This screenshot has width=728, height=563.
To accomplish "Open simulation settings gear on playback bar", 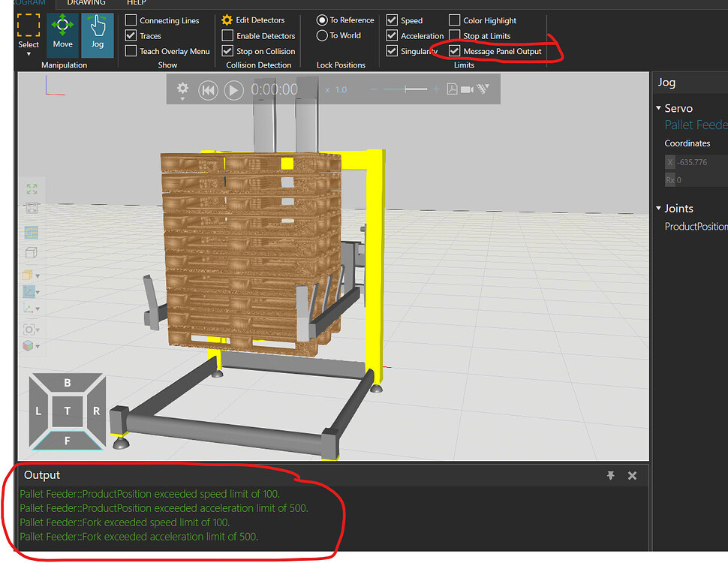I will coord(182,89).
